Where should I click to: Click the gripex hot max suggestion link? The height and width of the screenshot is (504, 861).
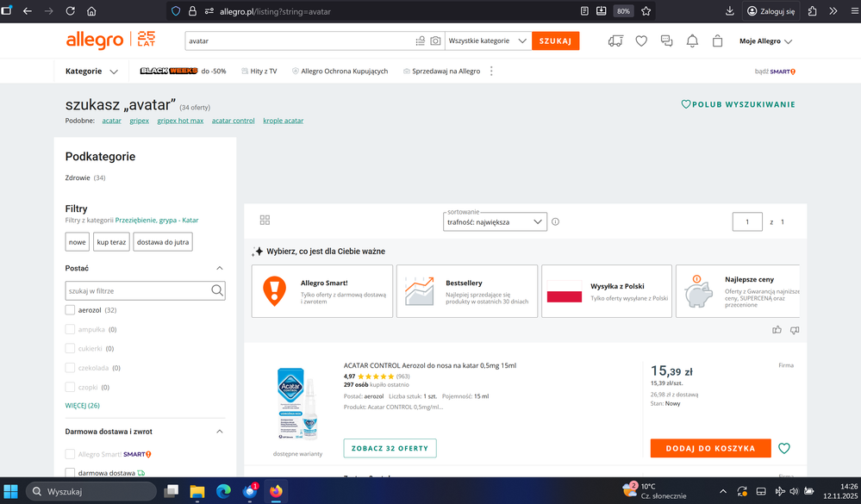point(178,121)
